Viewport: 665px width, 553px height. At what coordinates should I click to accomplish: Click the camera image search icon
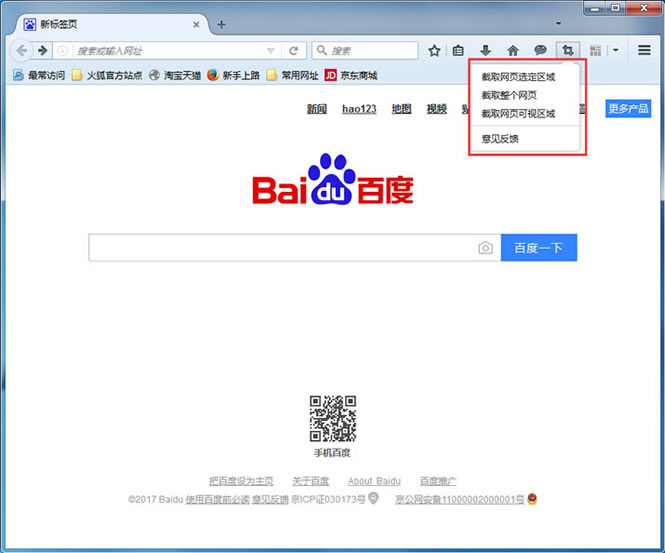point(486,248)
